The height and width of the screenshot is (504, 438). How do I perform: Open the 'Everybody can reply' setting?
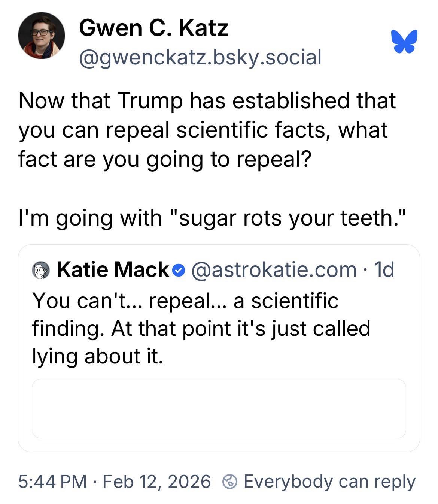coord(329,482)
